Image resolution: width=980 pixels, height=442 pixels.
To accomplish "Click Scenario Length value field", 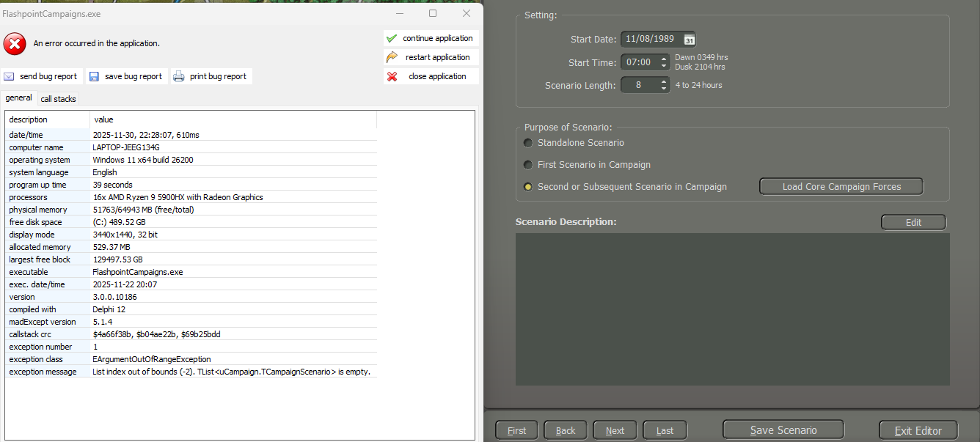I will pos(639,85).
